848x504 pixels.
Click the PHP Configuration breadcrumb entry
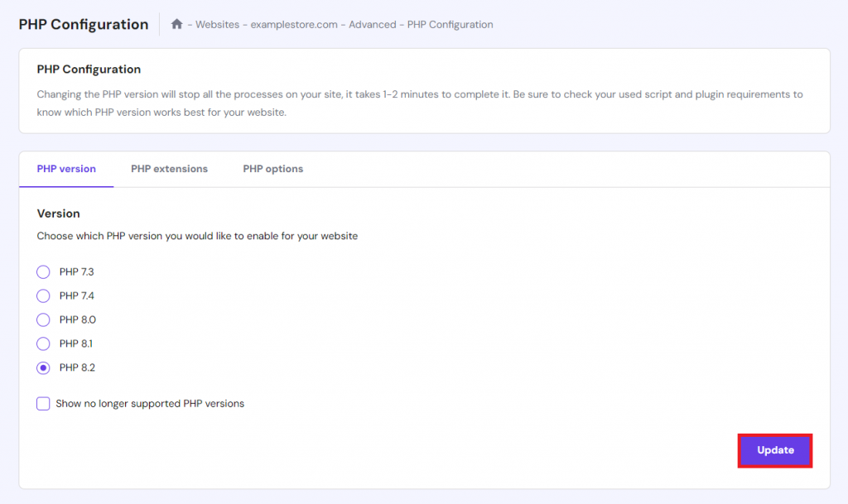click(450, 24)
